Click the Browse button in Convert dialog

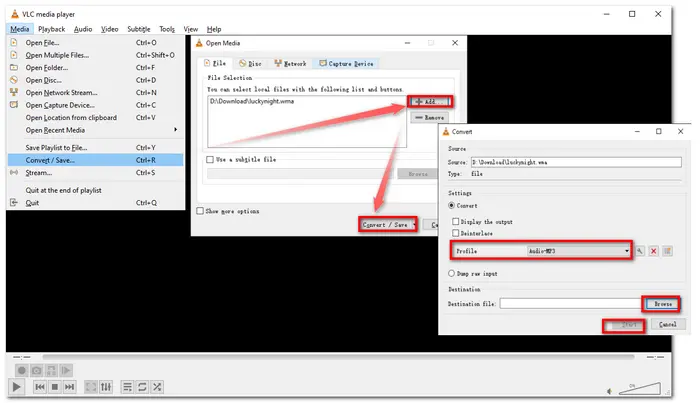click(x=662, y=304)
